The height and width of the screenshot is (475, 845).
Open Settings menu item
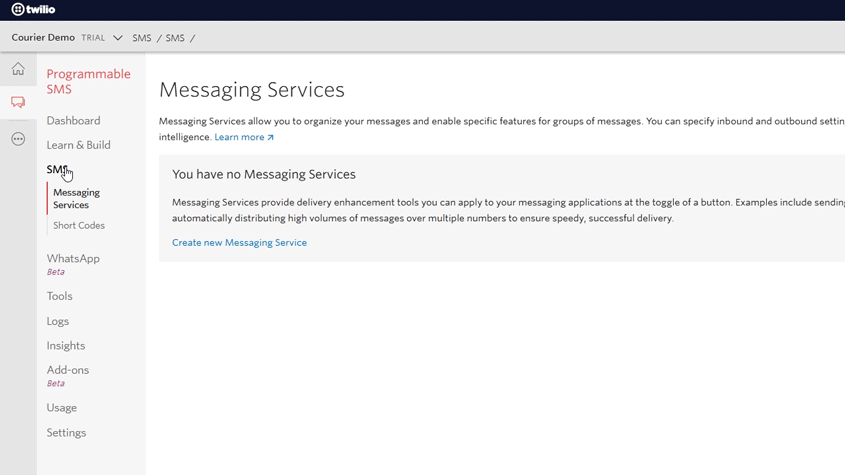[66, 433]
